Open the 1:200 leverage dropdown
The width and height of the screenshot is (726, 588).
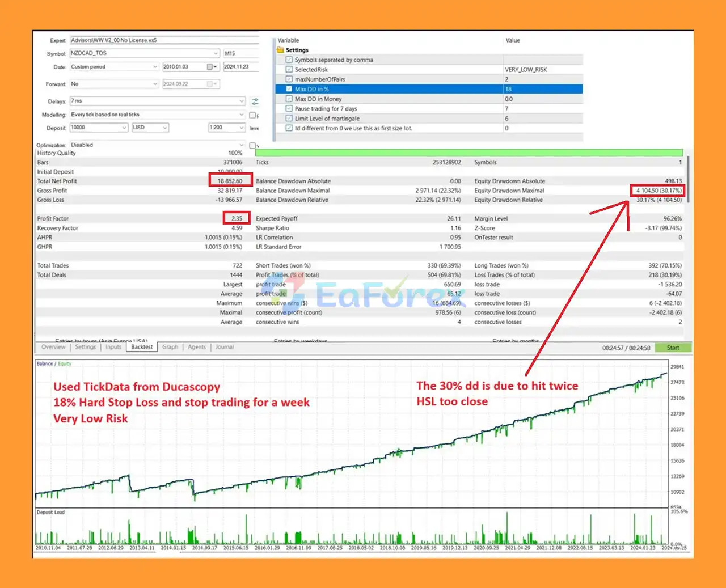[241, 128]
